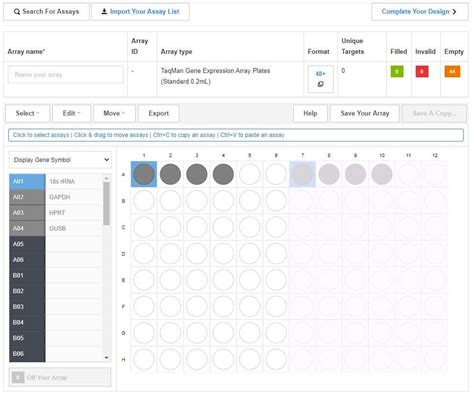Select plate well G1
The image size is (474, 395).
click(x=144, y=333)
